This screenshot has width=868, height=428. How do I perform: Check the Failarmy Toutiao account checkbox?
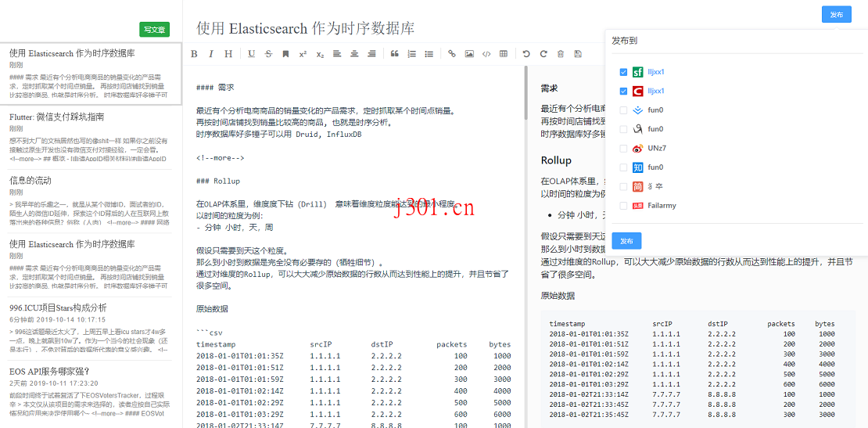623,206
